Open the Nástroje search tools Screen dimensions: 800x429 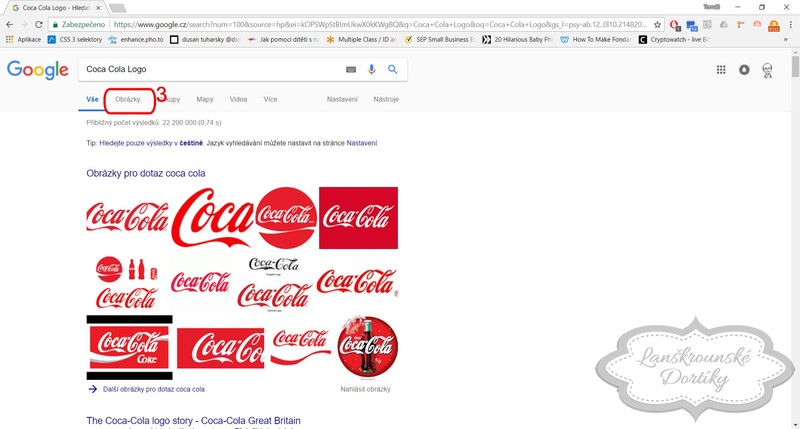(x=386, y=100)
